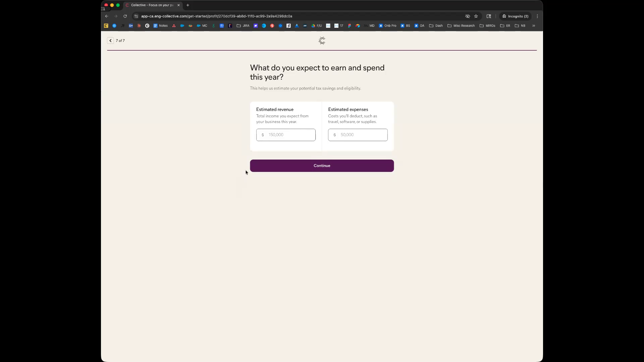Bookmark this page with the star icon
The image size is (644, 362).
tap(476, 16)
